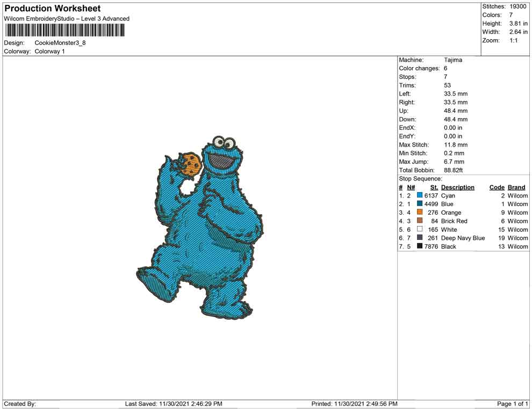Viewport: 532px width, 409px height.
Task: Click the Stitches value 19300
Action: (517, 6)
